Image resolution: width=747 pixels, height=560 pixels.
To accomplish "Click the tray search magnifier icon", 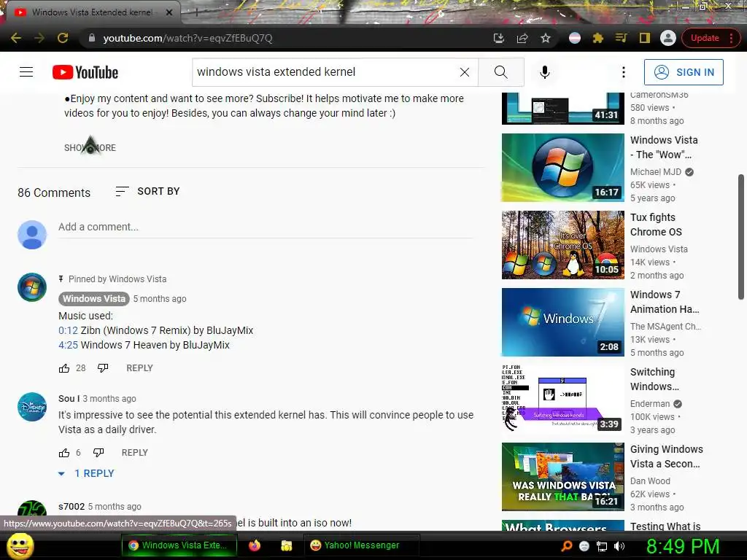I will tap(566, 546).
